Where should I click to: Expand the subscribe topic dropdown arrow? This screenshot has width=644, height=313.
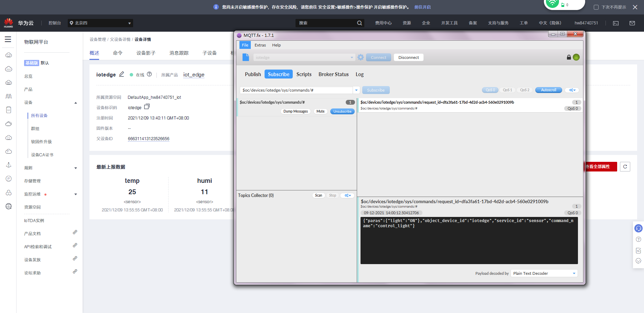click(x=356, y=90)
